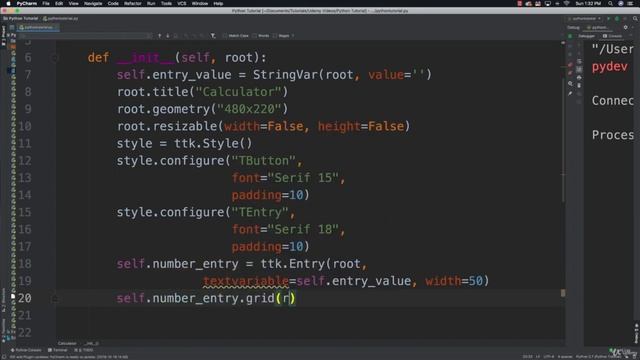Viewport: 640px width, 360px height.
Task: Click the magnifier icon in debug sidebar
Action: [570, 84]
